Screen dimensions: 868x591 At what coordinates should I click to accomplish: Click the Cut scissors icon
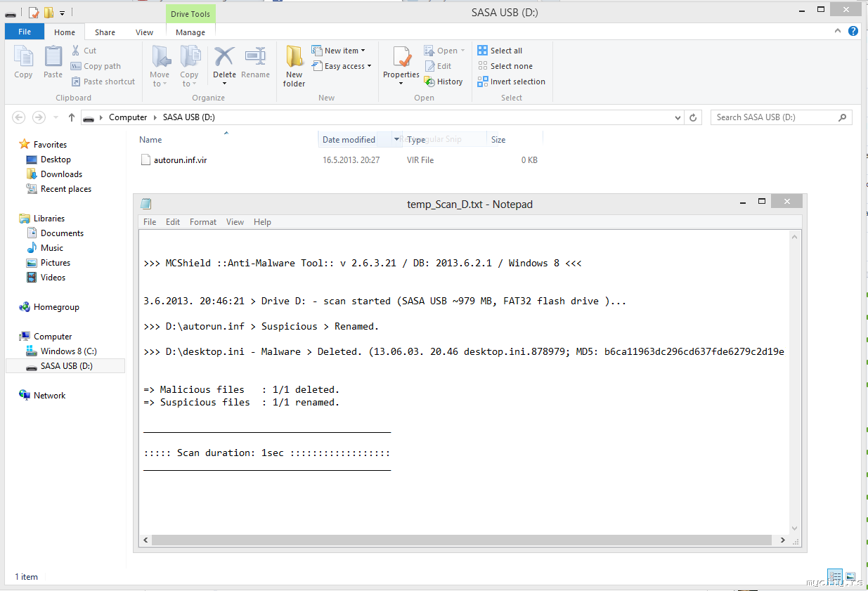tap(76, 51)
